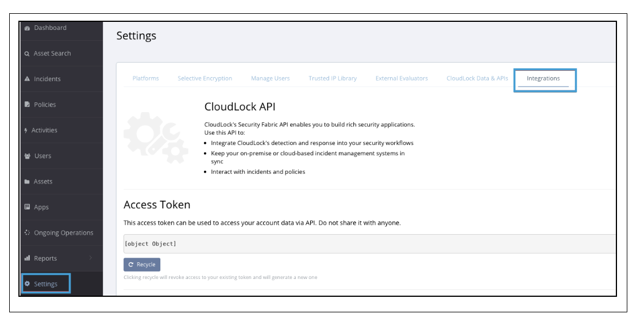Switch to Selective Encryption tab
The height and width of the screenshot is (325, 644).
pos(205,78)
